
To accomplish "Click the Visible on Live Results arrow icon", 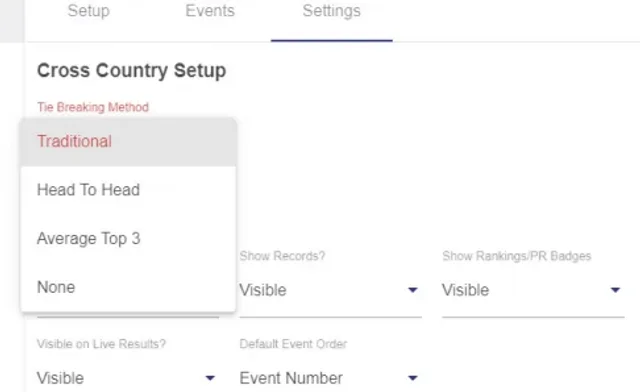I will [210, 378].
